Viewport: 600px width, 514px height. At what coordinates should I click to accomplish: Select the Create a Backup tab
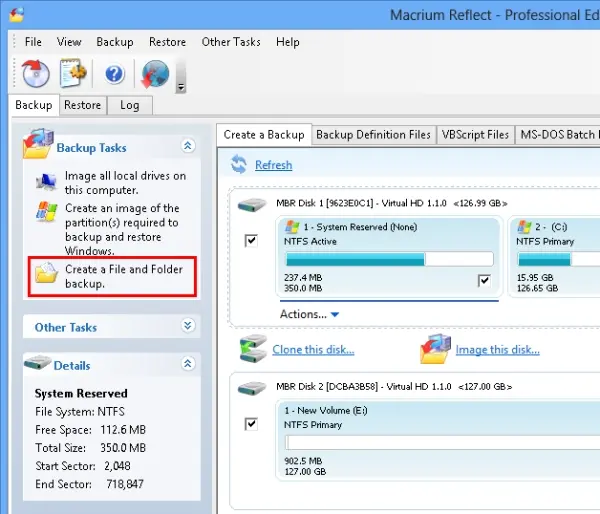tap(264, 135)
